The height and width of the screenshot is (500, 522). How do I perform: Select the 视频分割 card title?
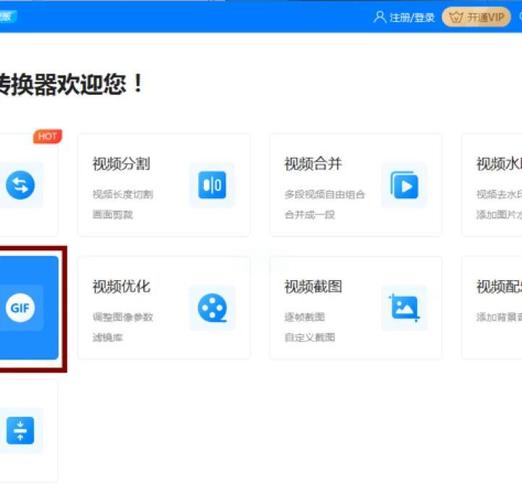click(121, 164)
